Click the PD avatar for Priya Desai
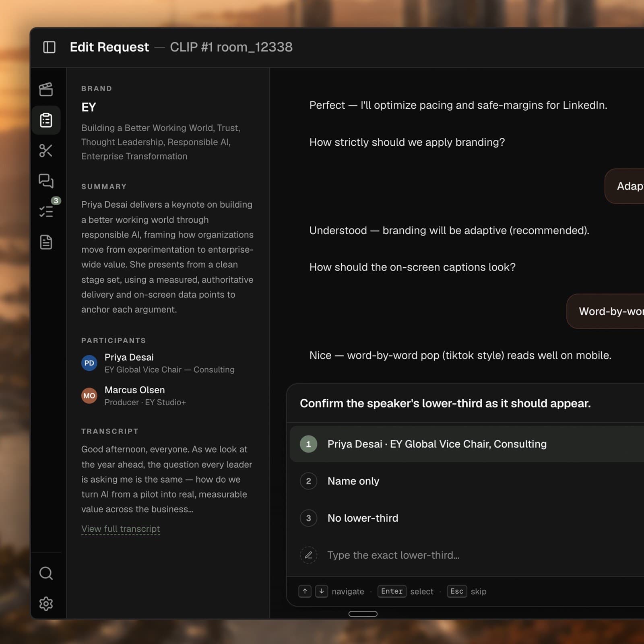644x644 pixels. [x=89, y=363]
